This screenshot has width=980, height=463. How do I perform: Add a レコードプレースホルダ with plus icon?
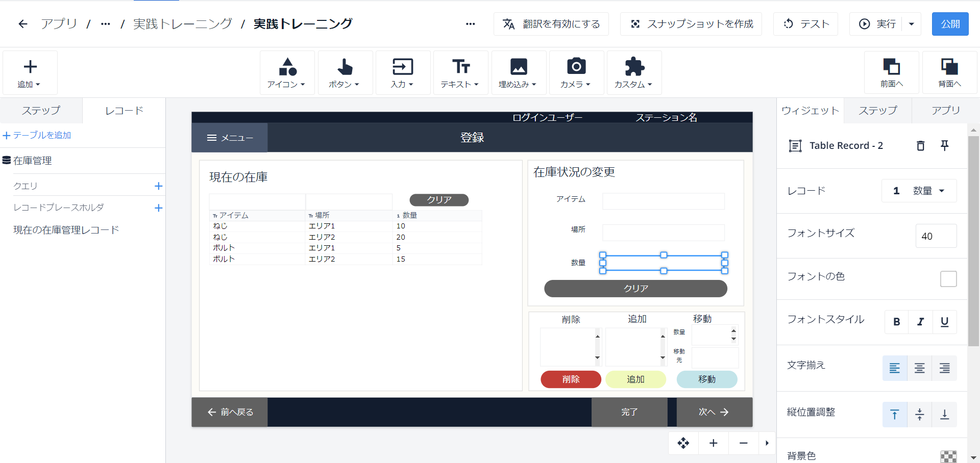[x=159, y=208]
